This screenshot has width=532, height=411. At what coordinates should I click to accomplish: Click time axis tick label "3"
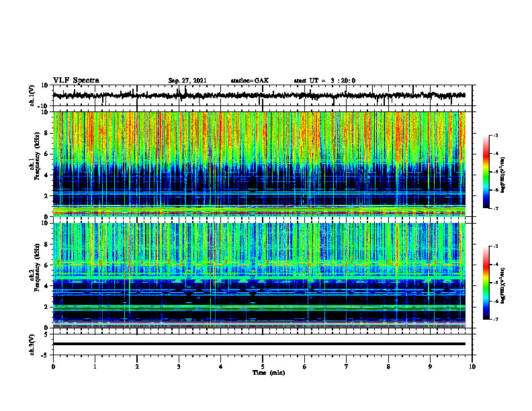179,367
